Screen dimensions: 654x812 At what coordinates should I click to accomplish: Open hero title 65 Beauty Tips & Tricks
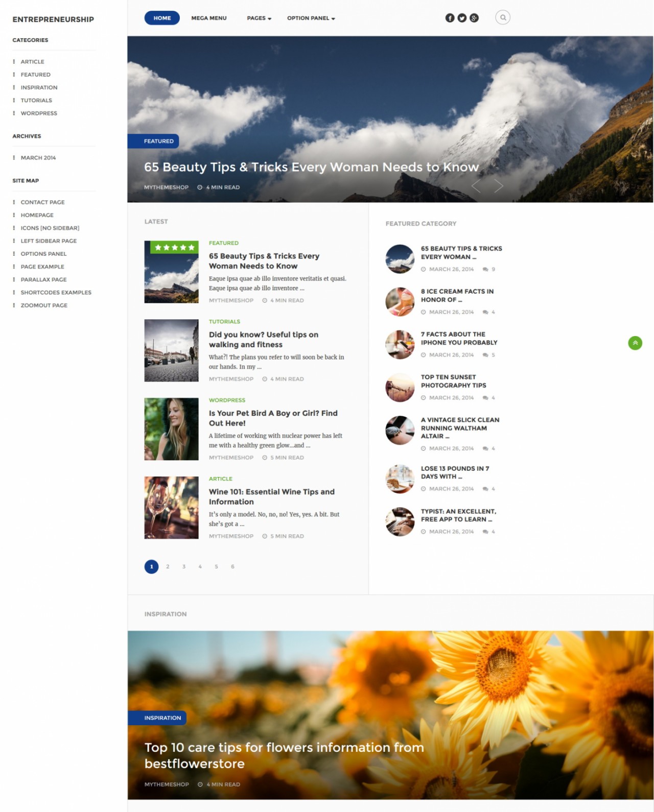[x=311, y=167]
